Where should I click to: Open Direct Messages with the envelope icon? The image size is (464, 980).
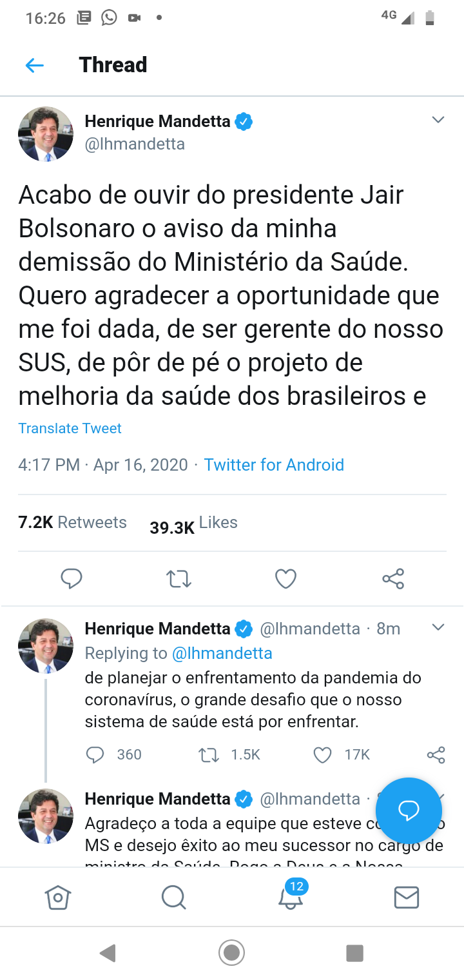coord(406,897)
